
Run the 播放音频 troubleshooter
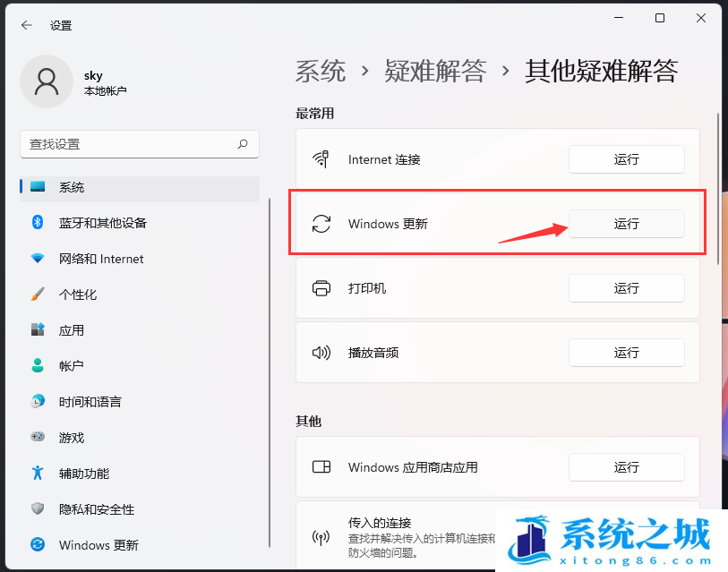pyautogui.click(x=626, y=353)
